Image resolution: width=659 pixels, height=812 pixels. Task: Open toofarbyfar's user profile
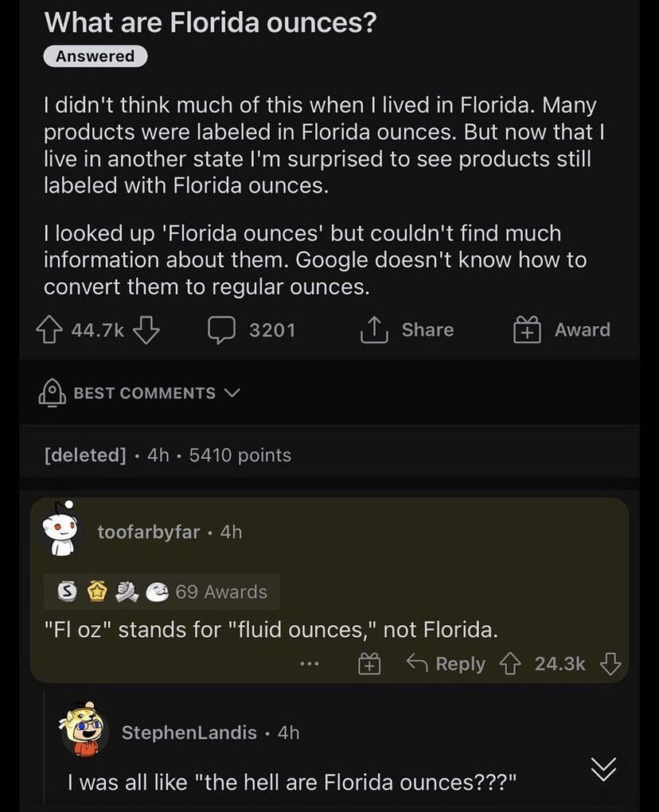148,532
